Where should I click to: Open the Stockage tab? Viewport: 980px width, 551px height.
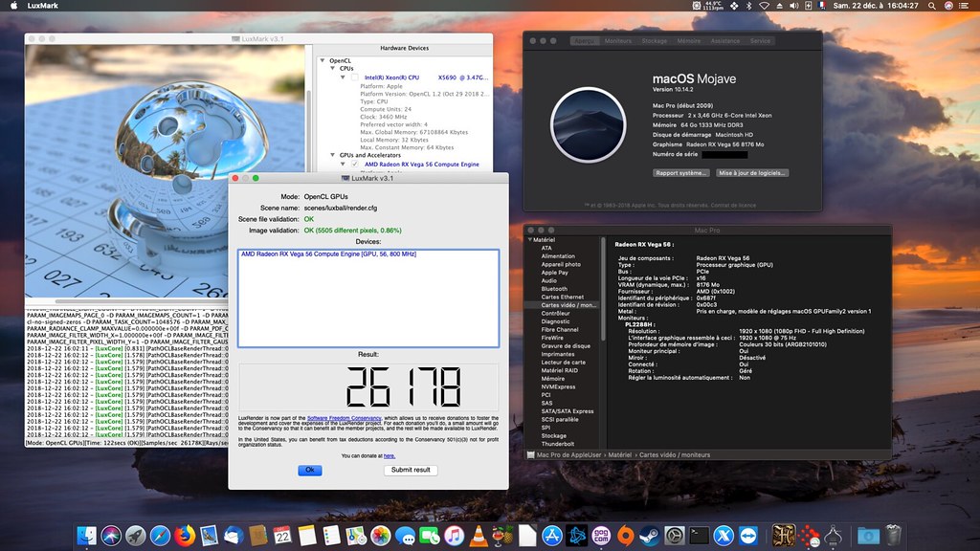pyautogui.click(x=655, y=41)
